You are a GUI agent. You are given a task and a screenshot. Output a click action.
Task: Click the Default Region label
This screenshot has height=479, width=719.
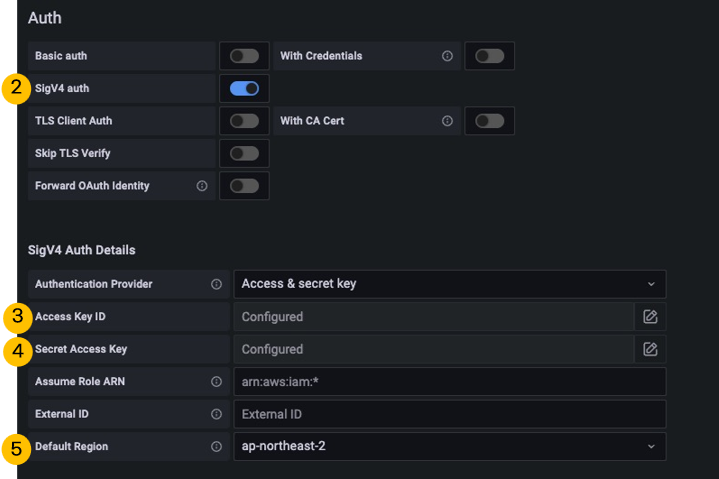pos(72,446)
